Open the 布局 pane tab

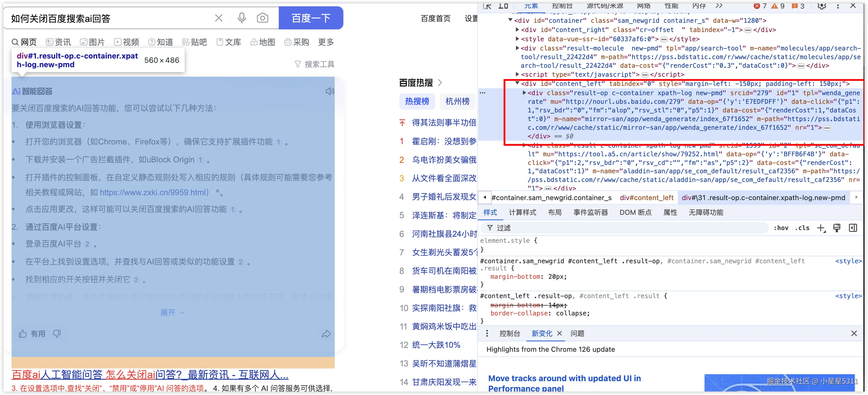pos(555,212)
